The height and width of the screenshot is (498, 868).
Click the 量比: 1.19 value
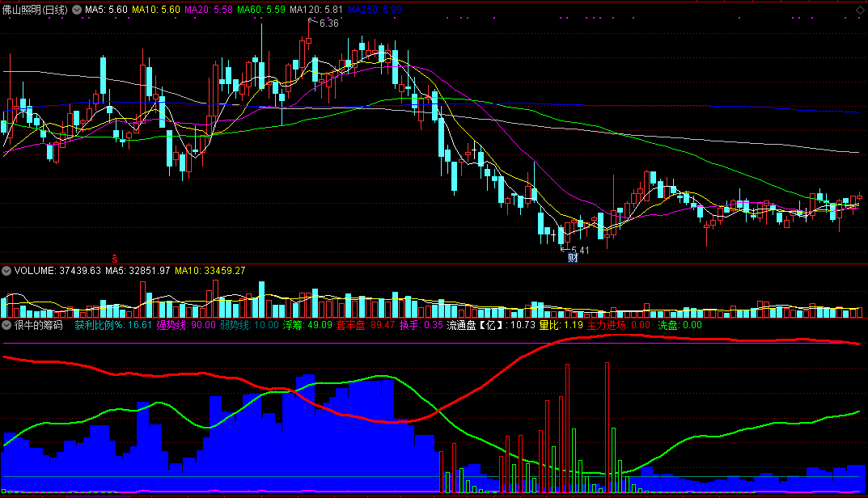tap(561, 325)
